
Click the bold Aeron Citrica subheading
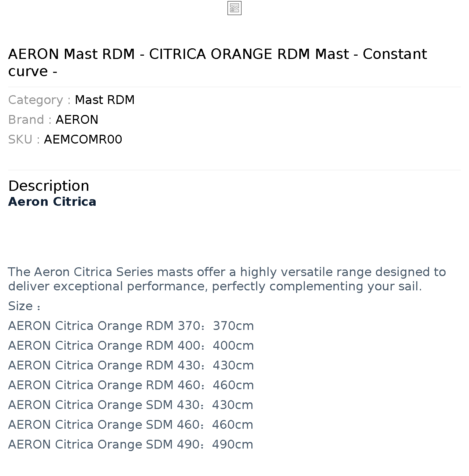point(52,202)
